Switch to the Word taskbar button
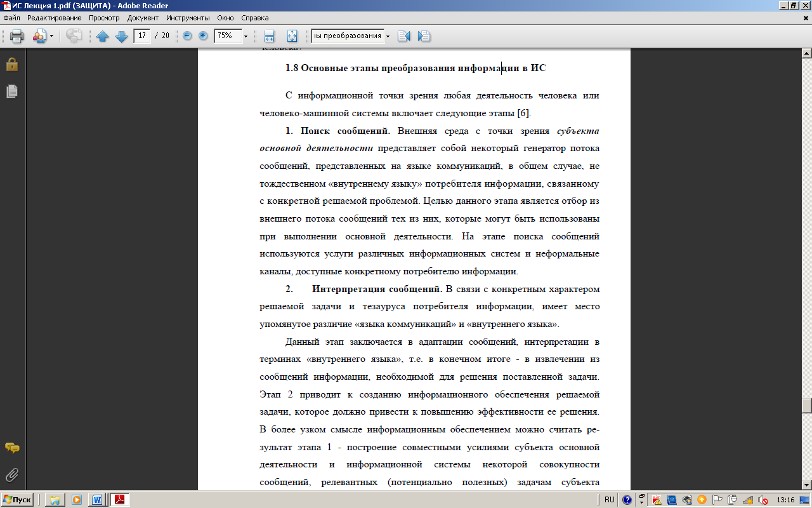 tap(97, 500)
